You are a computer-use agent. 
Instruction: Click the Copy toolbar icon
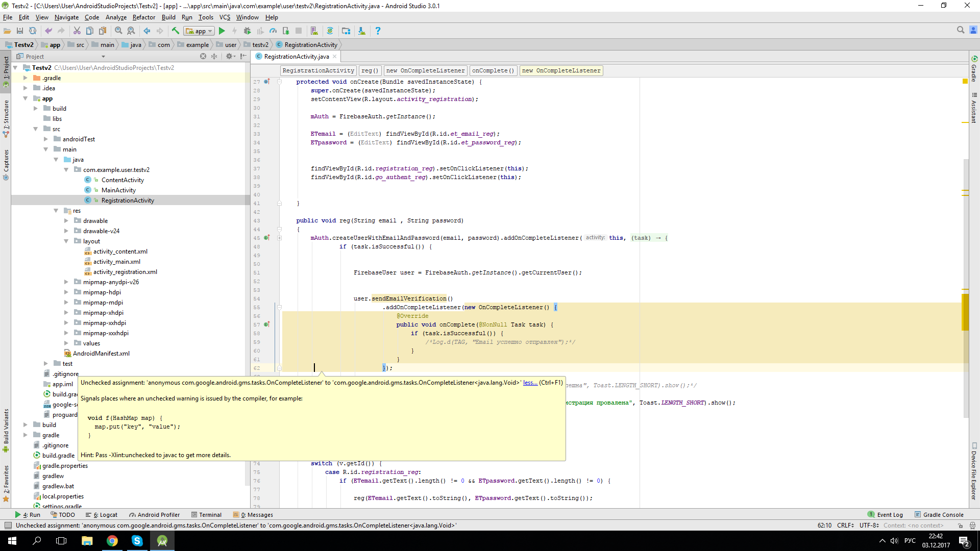90,31
